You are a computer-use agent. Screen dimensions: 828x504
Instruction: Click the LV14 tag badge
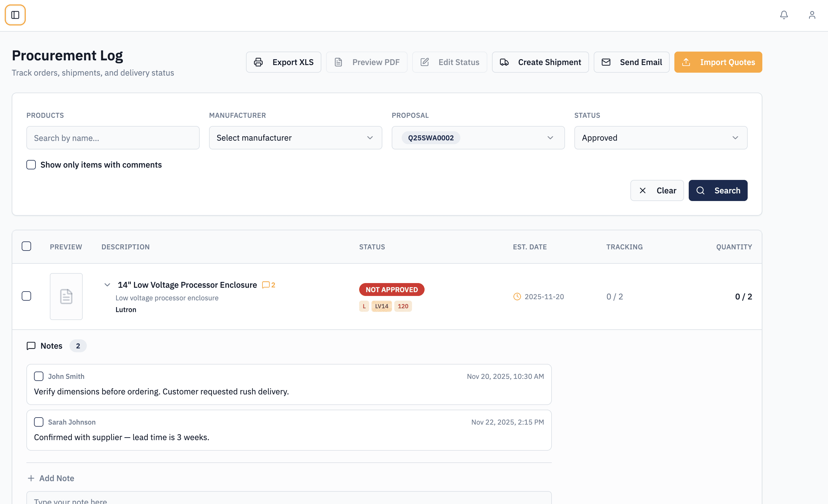click(x=381, y=306)
